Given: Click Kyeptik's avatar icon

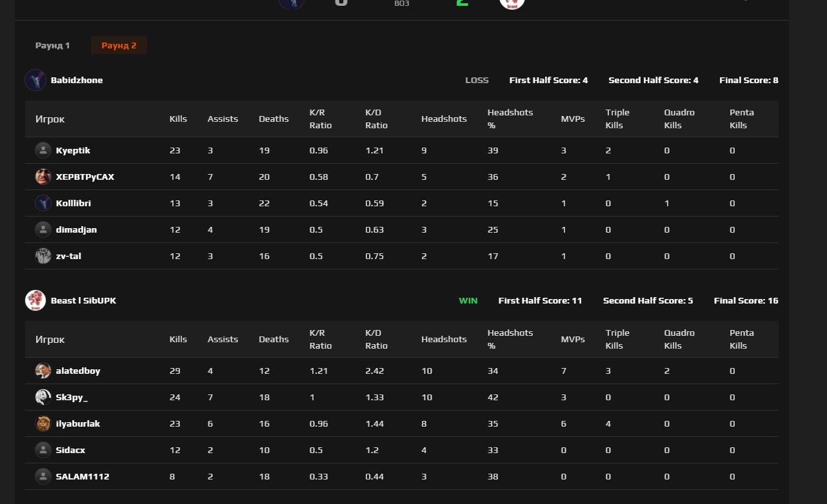Looking at the screenshot, I should pos(43,150).
